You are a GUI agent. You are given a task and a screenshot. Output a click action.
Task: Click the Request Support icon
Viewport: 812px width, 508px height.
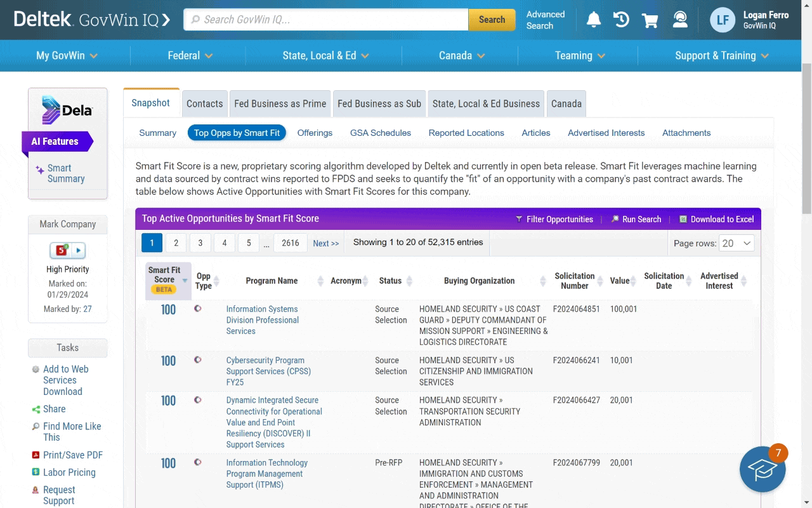(36, 490)
